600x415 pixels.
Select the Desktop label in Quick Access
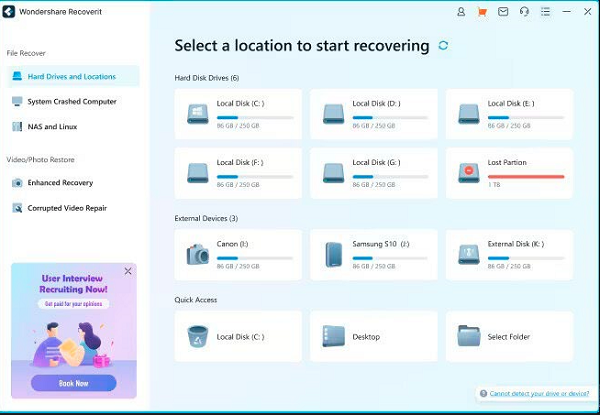click(366, 337)
